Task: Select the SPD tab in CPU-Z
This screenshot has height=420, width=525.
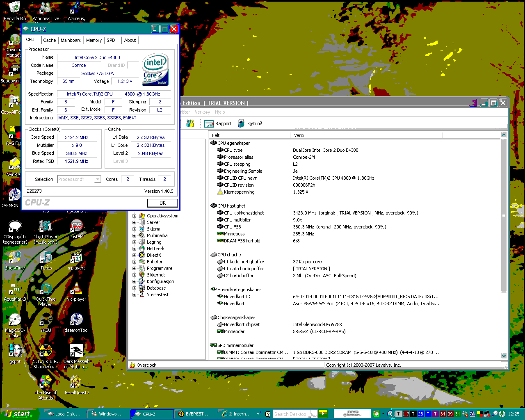Action: click(x=111, y=40)
